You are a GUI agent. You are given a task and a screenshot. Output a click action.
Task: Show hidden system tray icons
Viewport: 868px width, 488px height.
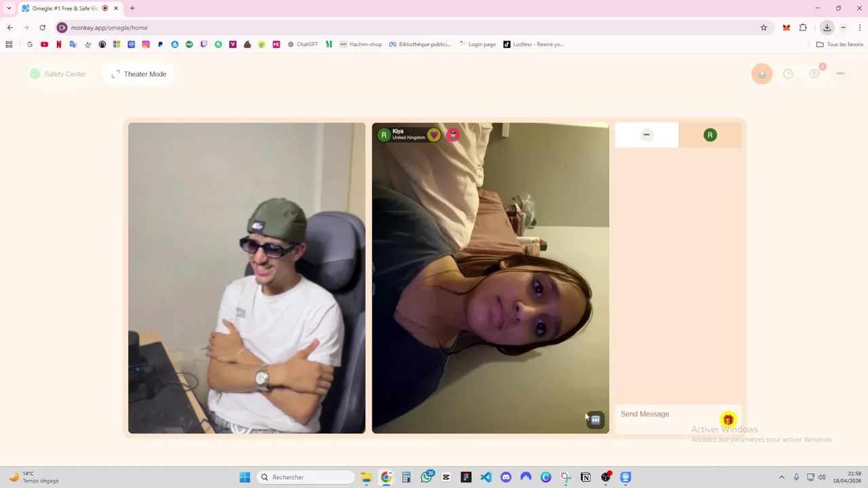tap(781, 477)
